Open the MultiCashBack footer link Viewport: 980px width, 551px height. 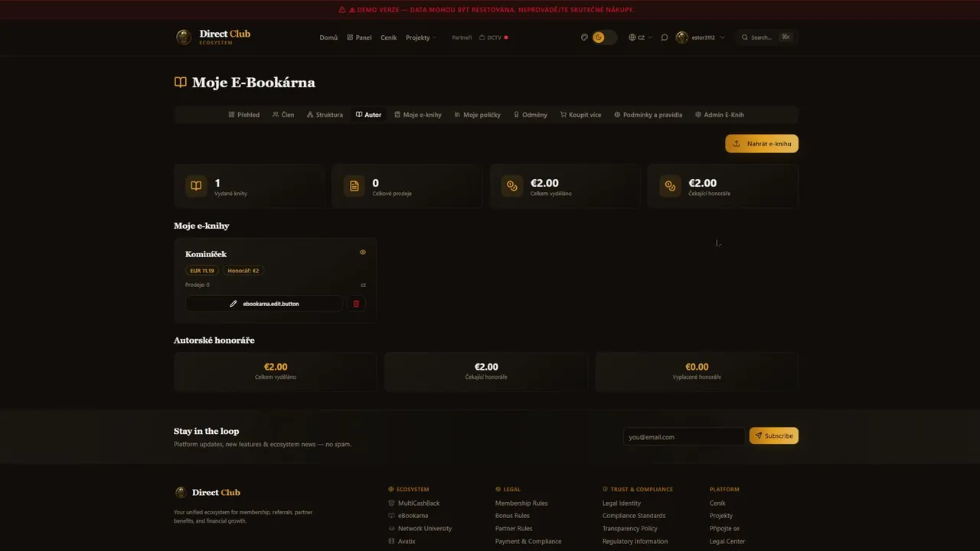(x=418, y=503)
